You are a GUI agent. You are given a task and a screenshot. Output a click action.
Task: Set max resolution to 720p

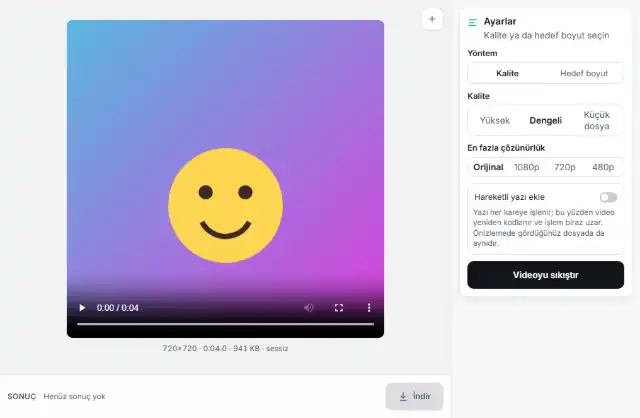(564, 167)
